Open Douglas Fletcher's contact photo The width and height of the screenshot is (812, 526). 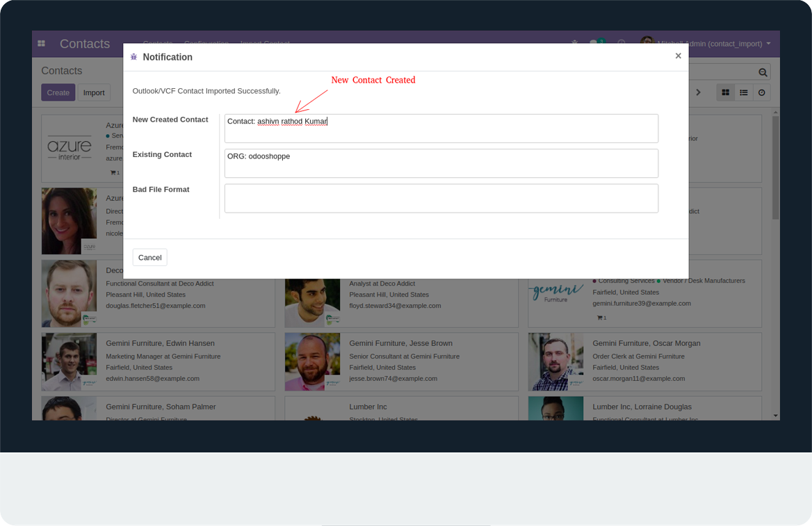pos(69,293)
